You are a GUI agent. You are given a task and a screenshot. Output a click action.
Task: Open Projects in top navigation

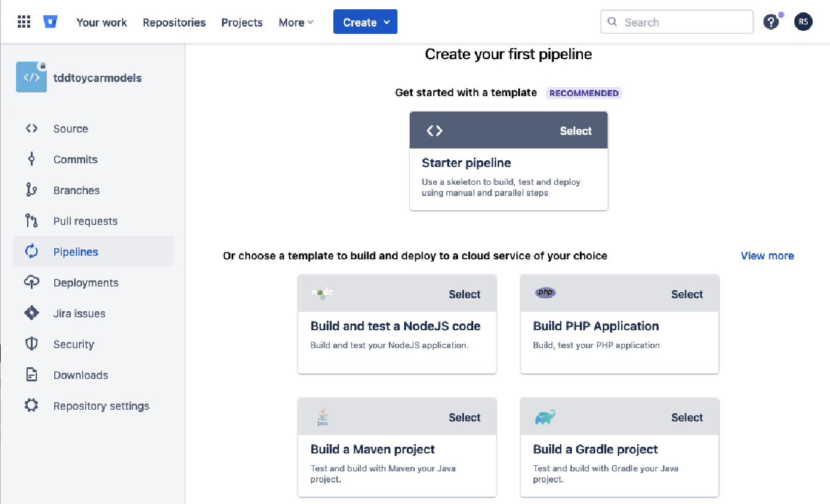(x=242, y=22)
